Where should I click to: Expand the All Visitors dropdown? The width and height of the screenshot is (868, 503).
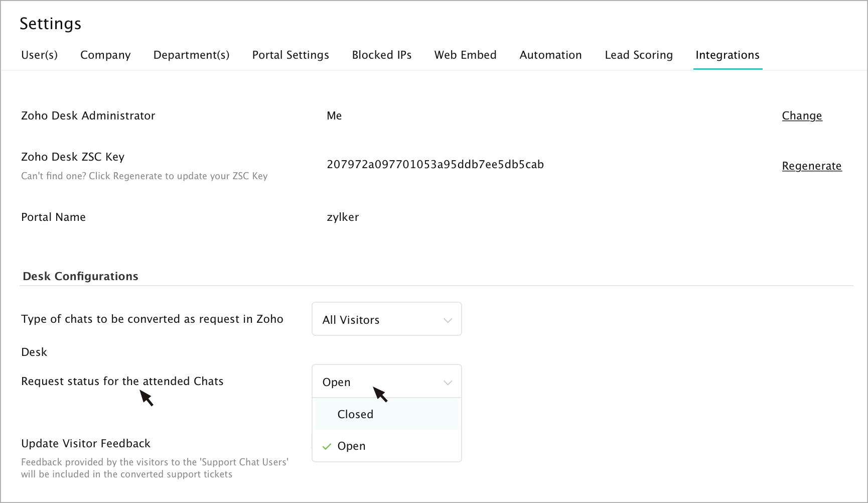(386, 319)
